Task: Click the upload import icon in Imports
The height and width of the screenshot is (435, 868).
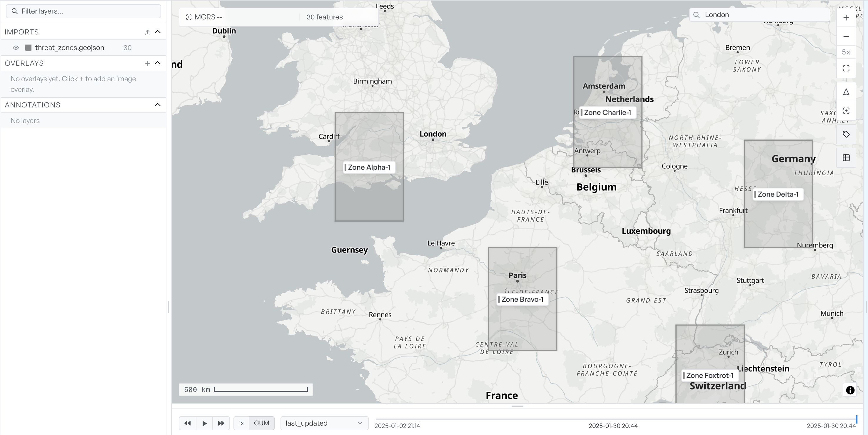Action: coord(147,32)
